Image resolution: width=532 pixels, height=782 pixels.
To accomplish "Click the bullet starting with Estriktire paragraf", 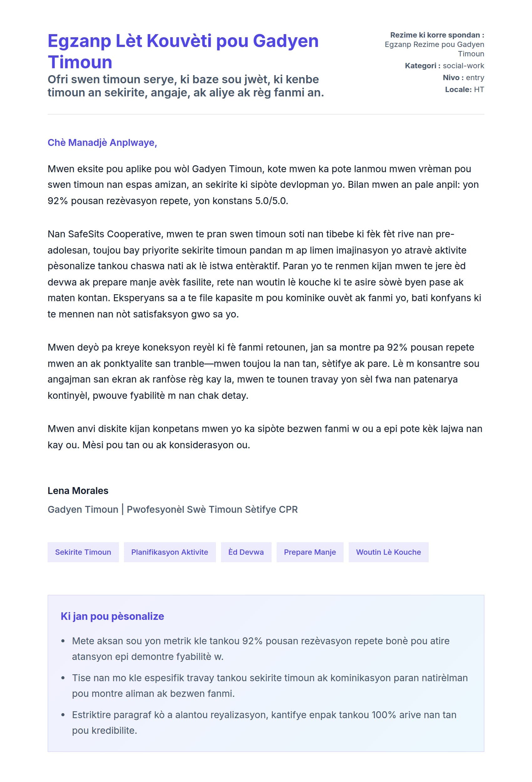I will pyautogui.click(x=264, y=723).
